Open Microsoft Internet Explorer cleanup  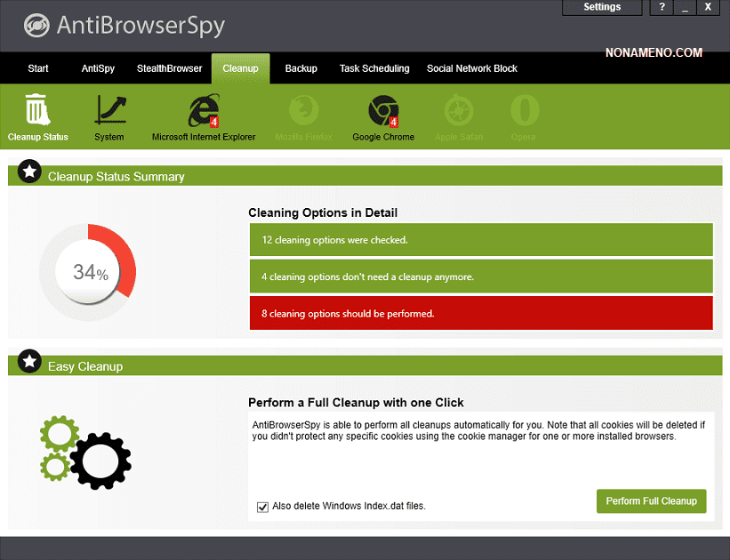[204, 111]
